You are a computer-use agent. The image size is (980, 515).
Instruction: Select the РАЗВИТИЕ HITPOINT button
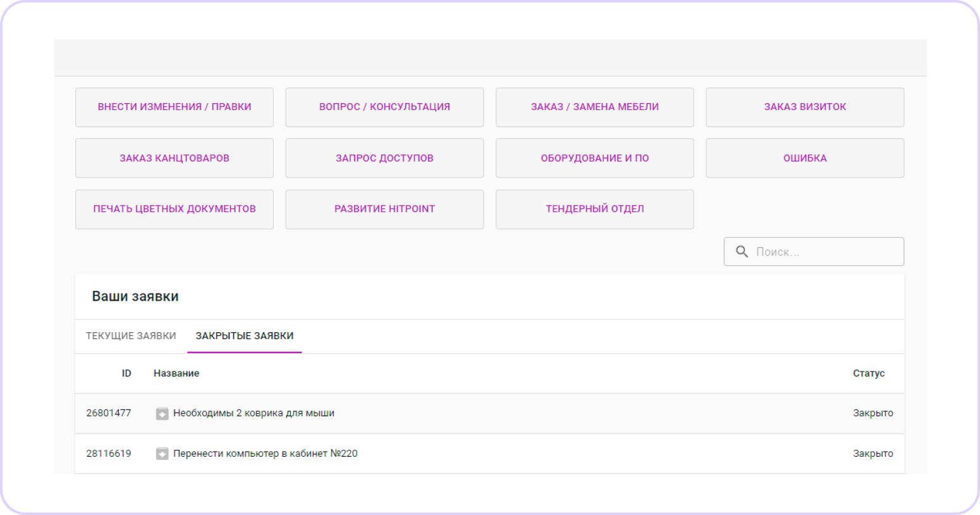pyautogui.click(x=384, y=209)
